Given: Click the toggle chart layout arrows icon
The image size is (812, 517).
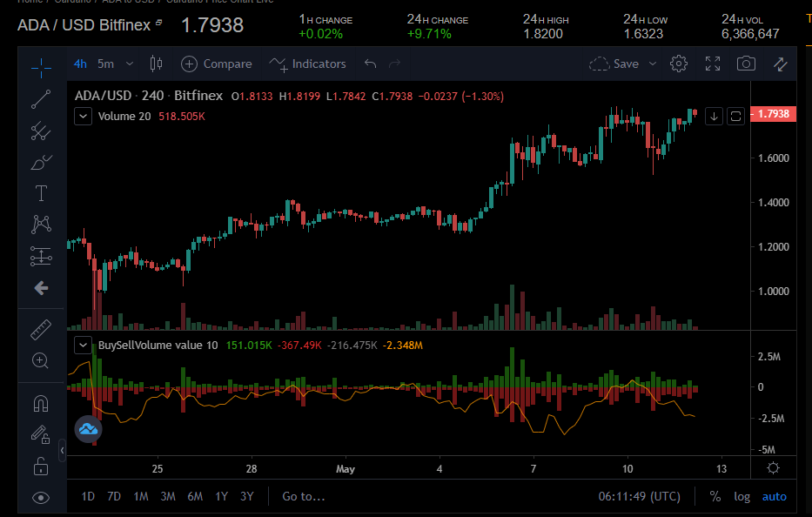Looking at the screenshot, I should (x=781, y=64).
